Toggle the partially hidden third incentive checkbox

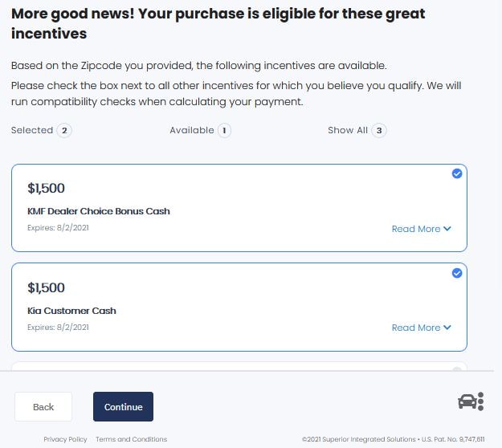[x=457, y=369]
